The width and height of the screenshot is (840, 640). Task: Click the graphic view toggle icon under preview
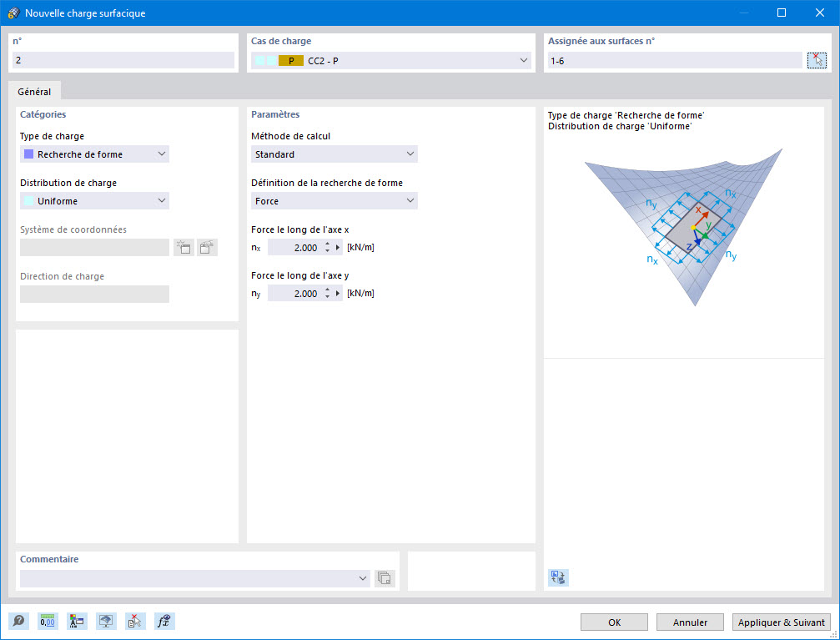click(x=558, y=577)
